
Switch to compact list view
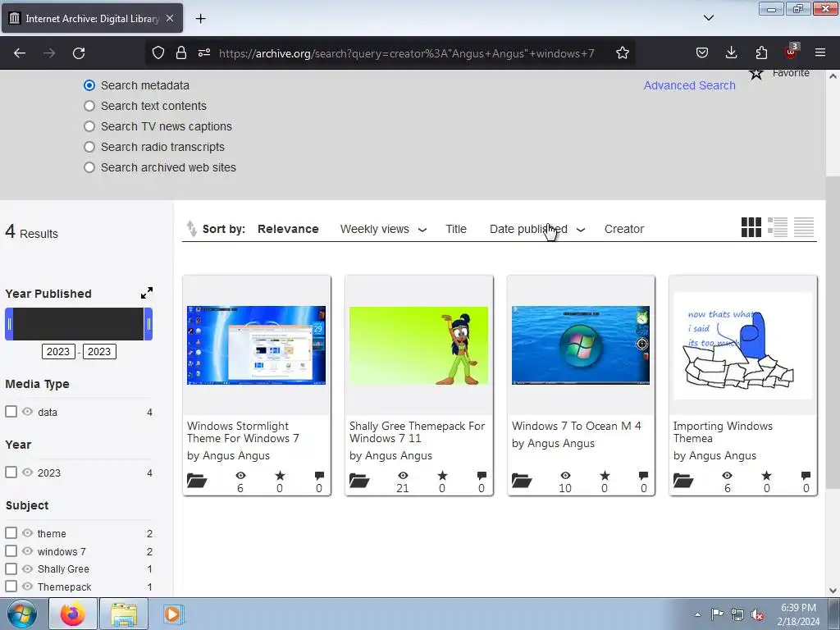804,227
